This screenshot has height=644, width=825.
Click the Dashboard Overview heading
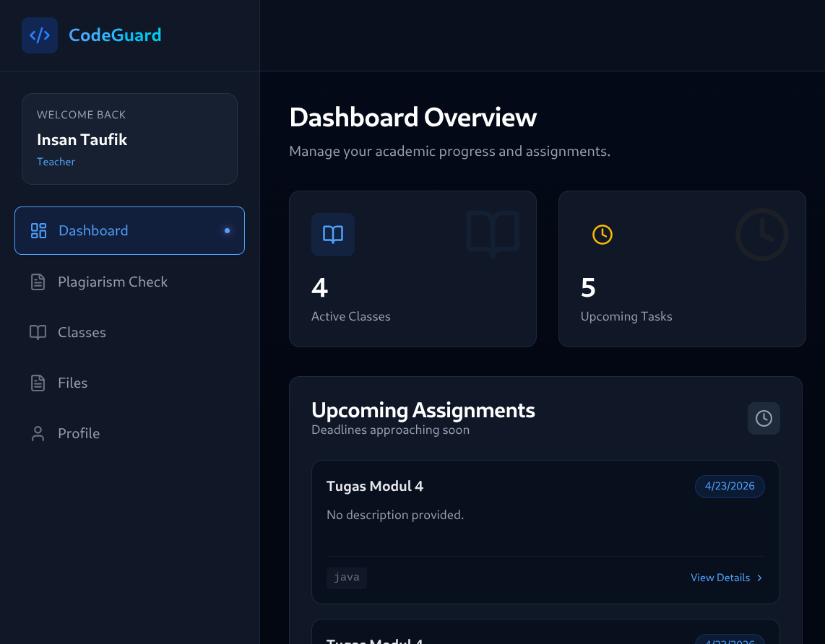point(413,117)
